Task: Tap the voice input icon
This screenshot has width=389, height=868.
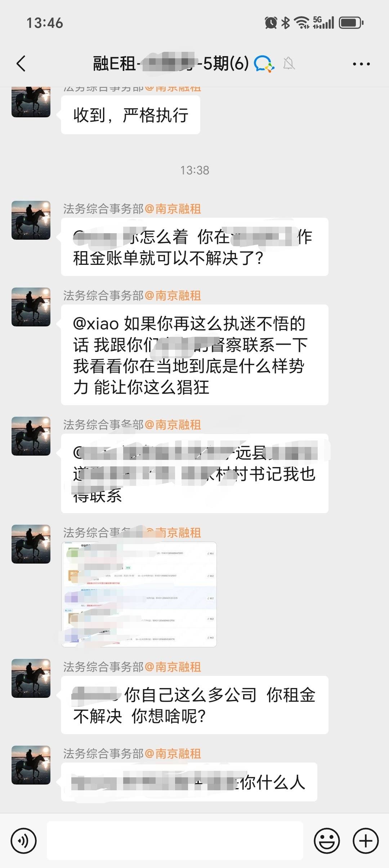Action: 24,841
